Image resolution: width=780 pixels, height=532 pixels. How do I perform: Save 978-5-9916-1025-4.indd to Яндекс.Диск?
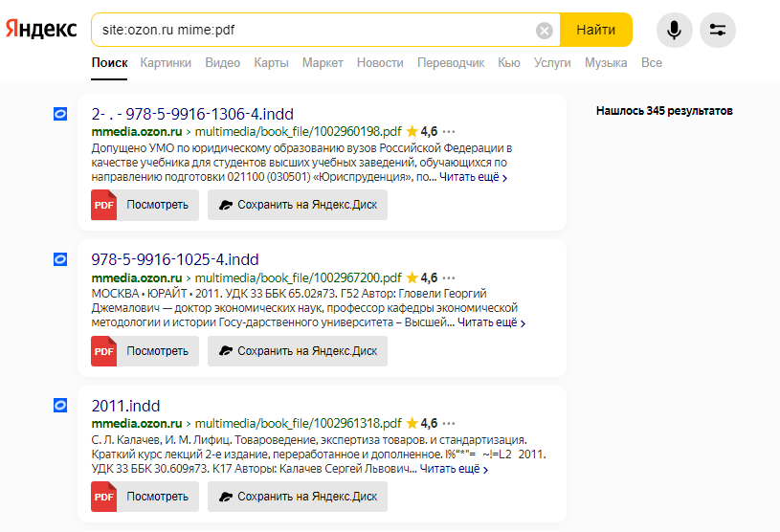point(298,351)
